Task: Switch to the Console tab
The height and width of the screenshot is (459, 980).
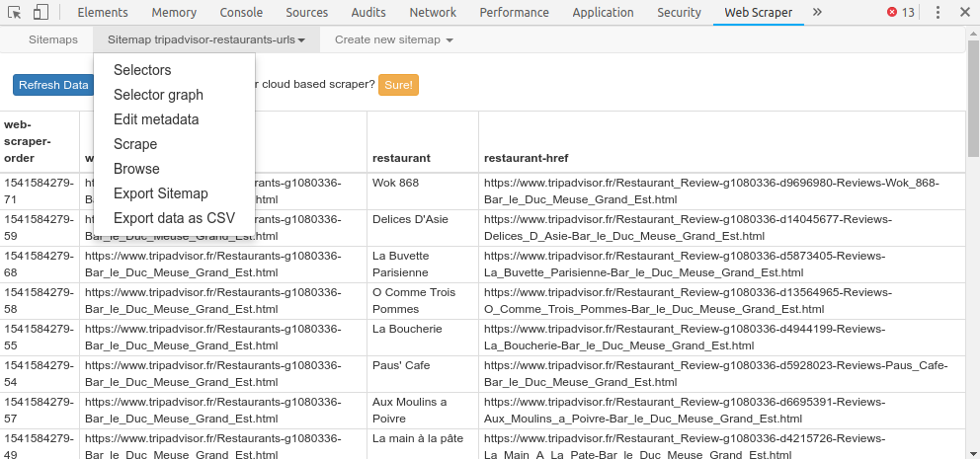Action: click(x=241, y=12)
